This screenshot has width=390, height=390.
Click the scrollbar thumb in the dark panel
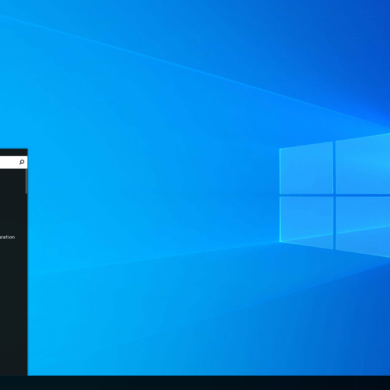coord(26,181)
